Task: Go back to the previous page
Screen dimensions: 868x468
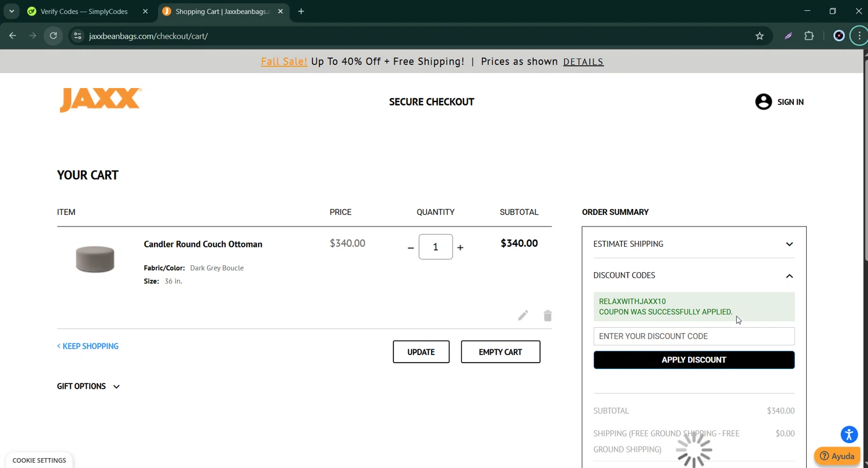Action: (x=13, y=36)
